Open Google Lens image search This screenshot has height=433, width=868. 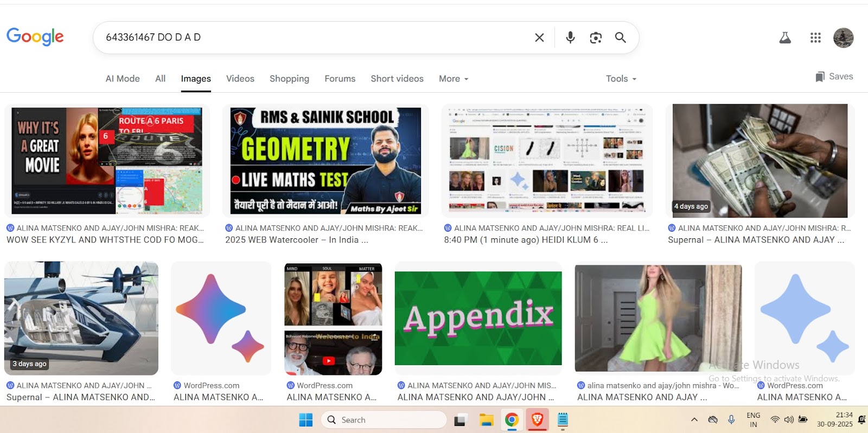pyautogui.click(x=596, y=37)
